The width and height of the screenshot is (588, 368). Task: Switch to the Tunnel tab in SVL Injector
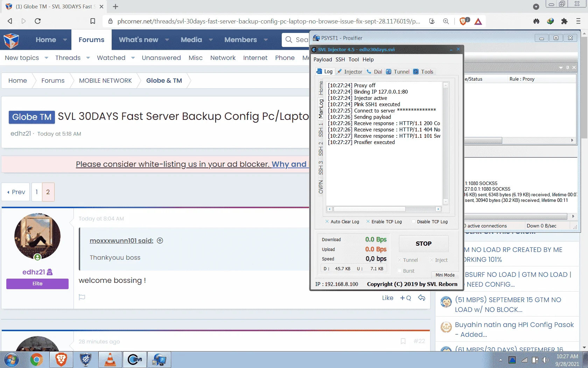[398, 71]
